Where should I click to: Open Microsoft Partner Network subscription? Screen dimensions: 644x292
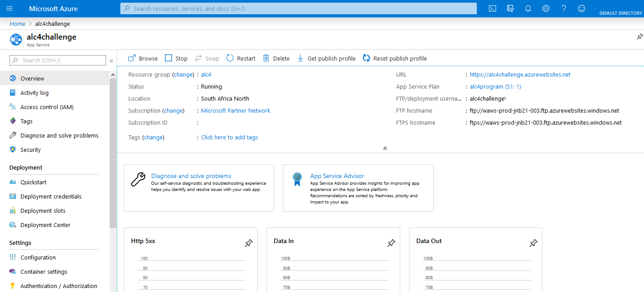(236, 110)
